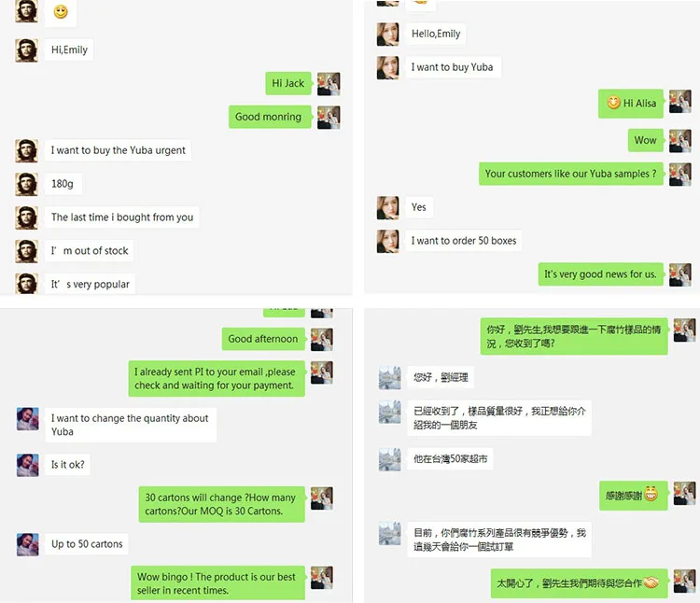Click smiley emoji in 'Hi Alisa' bubble
Viewport: 700px width, 603px height.
[x=614, y=103]
